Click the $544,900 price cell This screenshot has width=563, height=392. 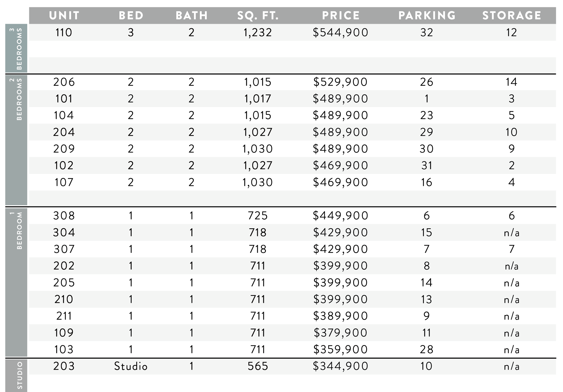(340, 32)
